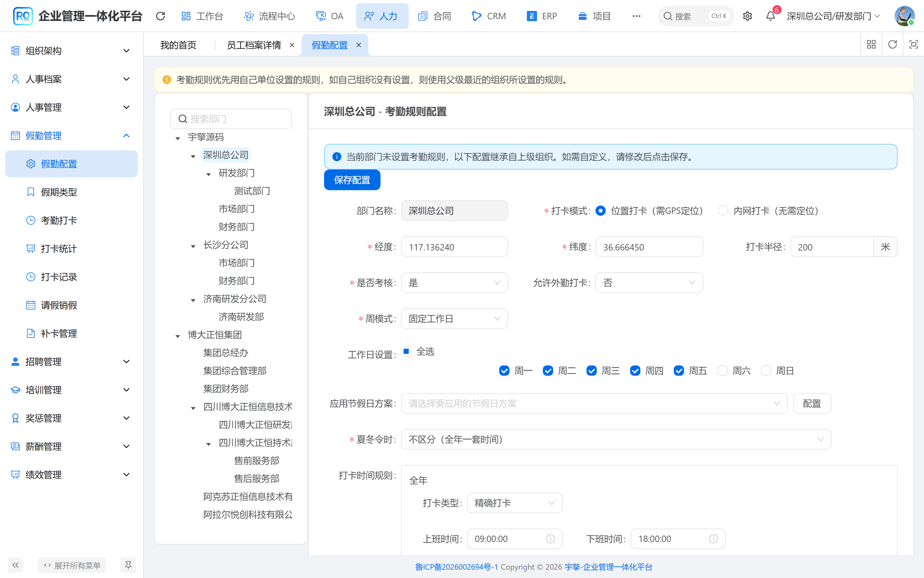Switch to the 工作台 top menu
The width and height of the screenshot is (924, 578).
pyautogui.click(x=202, y=16)
